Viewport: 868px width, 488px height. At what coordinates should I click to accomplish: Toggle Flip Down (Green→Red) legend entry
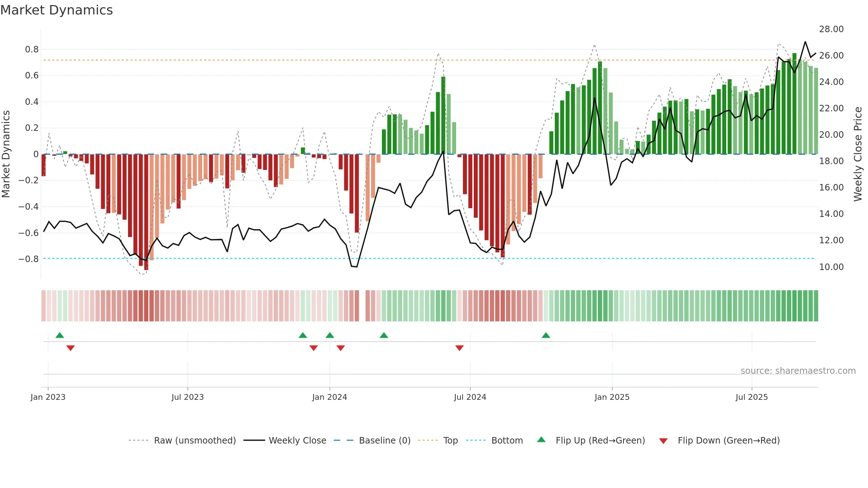(719, 440)
